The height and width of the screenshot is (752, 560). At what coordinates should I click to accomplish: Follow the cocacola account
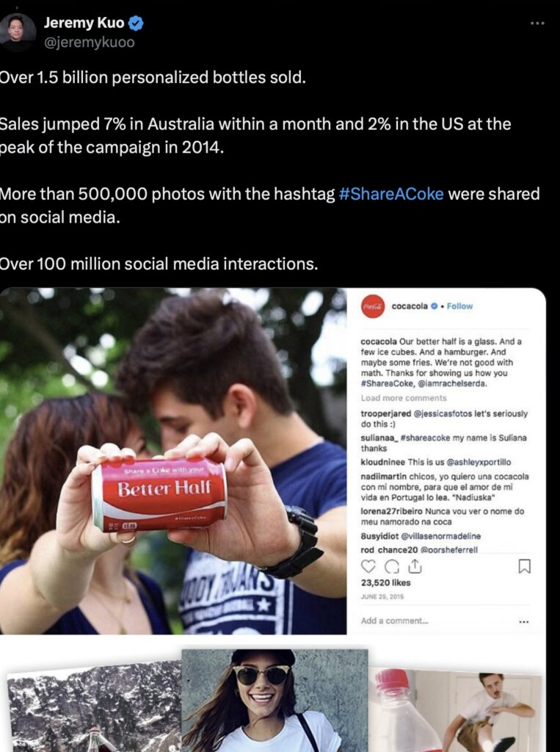[460, 306]
